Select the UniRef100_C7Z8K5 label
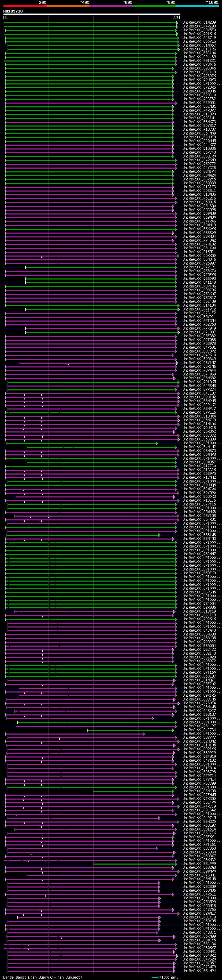 [199, 87]
